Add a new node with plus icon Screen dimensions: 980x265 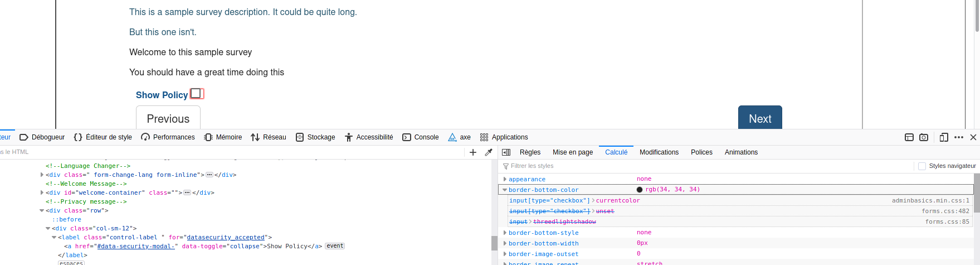click(473, 152)
